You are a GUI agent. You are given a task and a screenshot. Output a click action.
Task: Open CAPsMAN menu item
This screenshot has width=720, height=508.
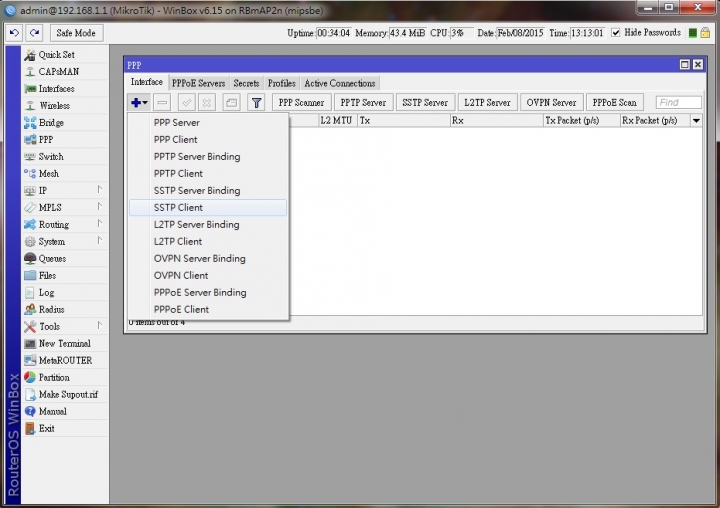64,72
